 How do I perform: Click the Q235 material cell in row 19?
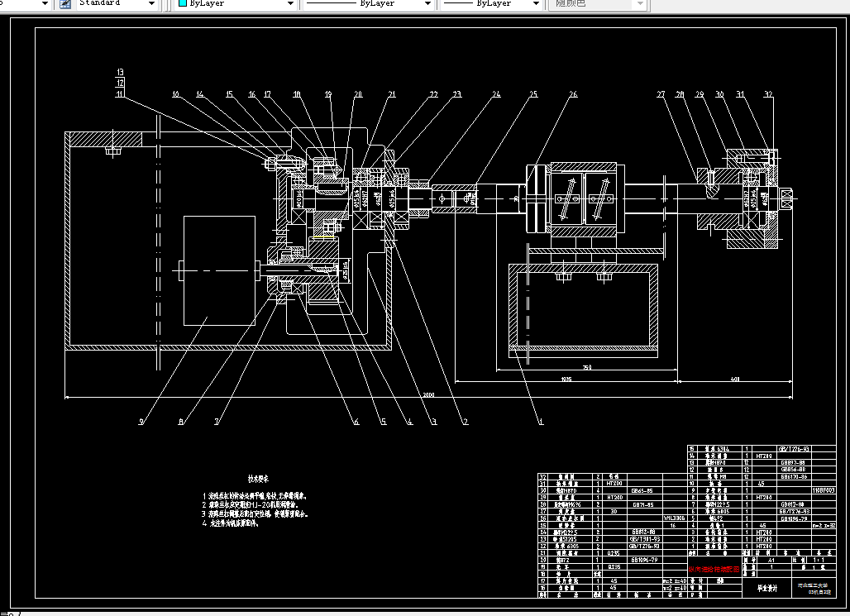click(614, 566)
